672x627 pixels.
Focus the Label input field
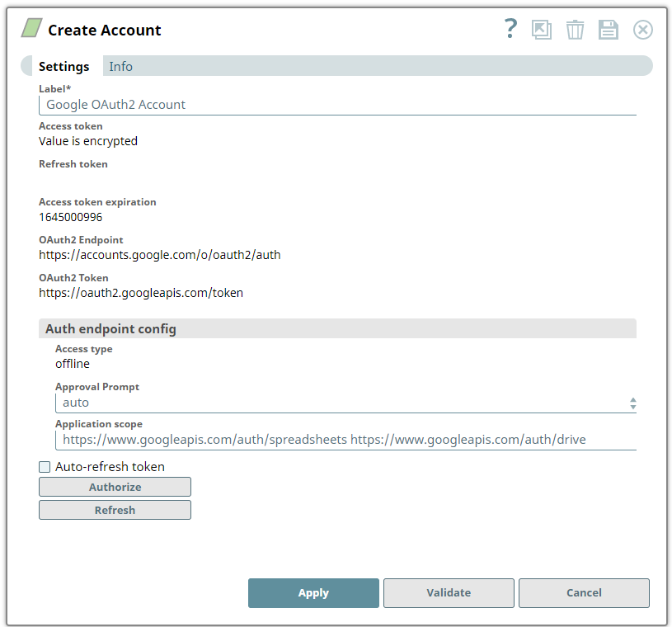point(337,105)
